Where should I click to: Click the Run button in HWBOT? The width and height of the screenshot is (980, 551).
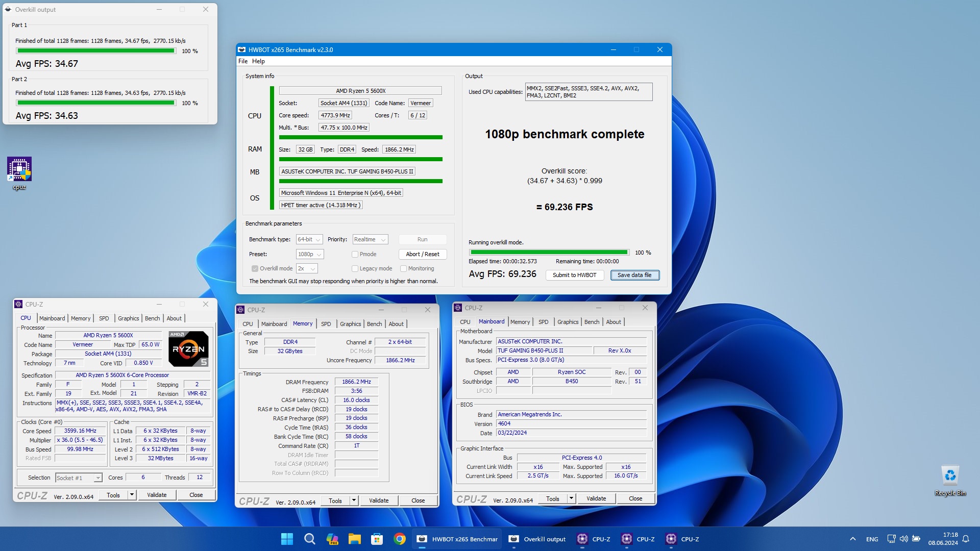click(x=423, y=239)
